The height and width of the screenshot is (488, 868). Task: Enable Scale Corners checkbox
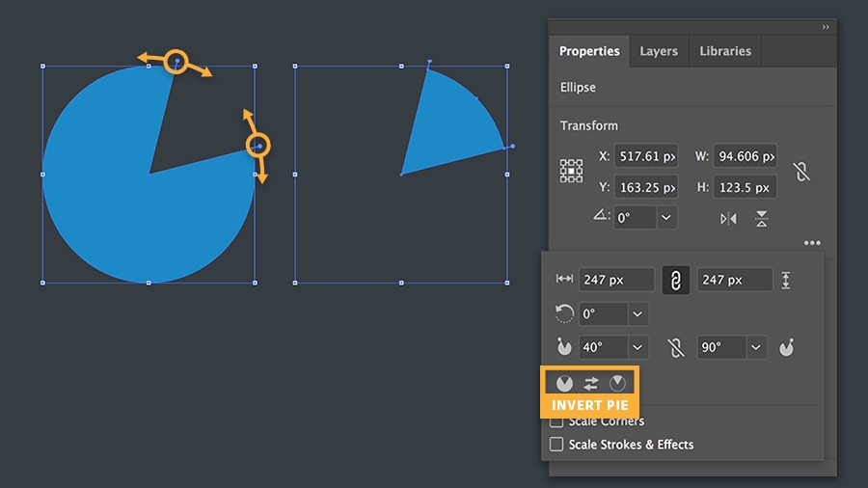[x=556, y=421]
